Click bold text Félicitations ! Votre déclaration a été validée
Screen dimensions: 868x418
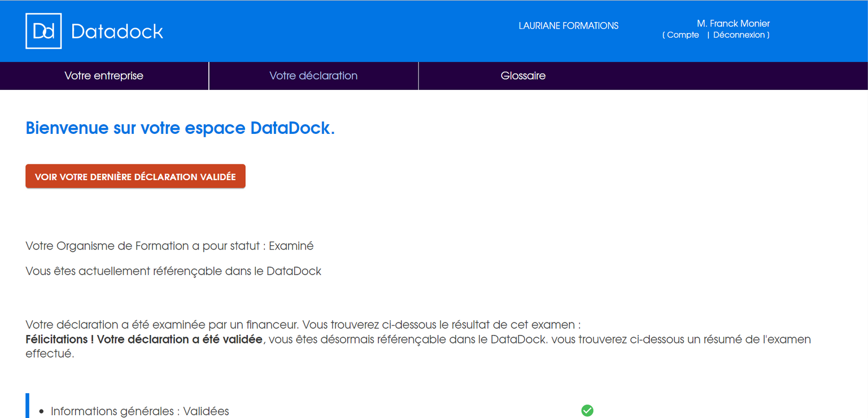pyautogui.click(x=144, y=339)
